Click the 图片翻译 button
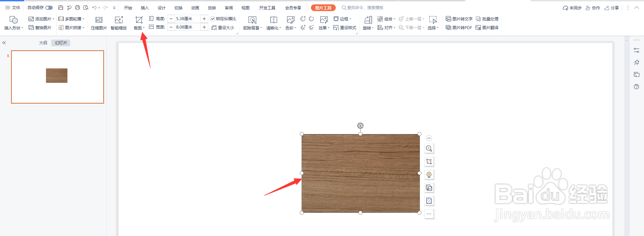This screenshot has height=236, width=644. click(x=487, y=28)
